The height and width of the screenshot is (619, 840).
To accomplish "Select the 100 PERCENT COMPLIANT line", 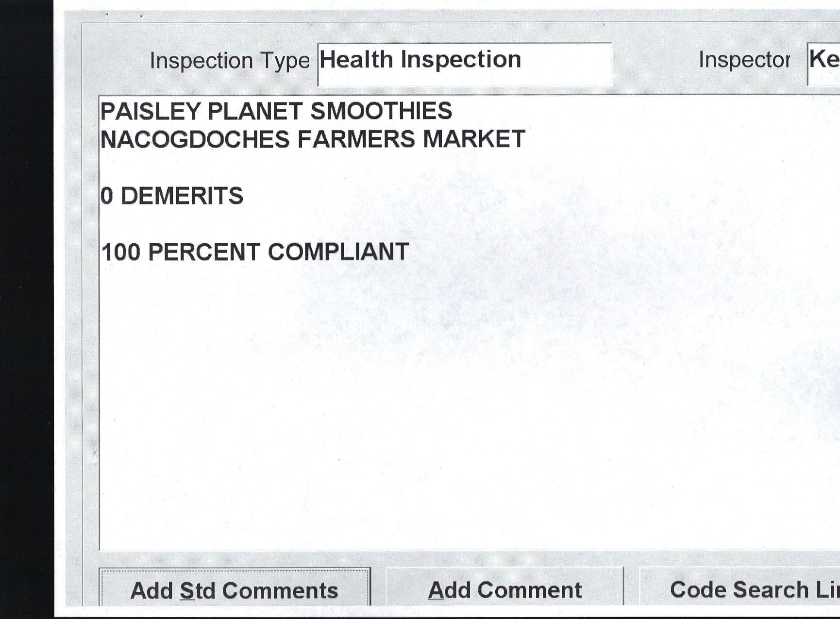I will [x=255, y=252].
